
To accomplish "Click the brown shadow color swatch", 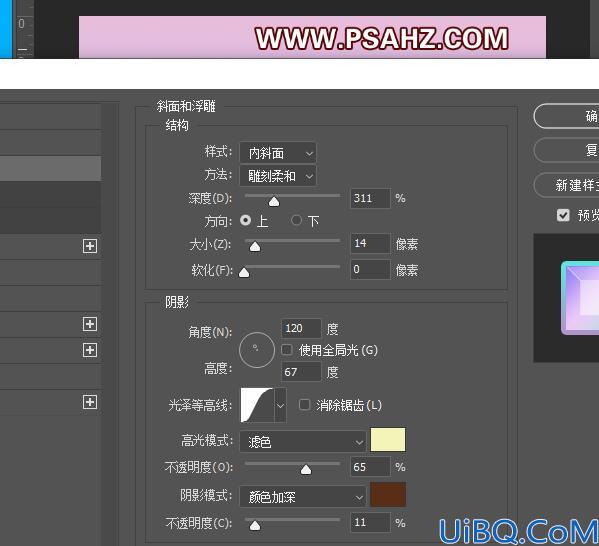I will pos(388,494).
